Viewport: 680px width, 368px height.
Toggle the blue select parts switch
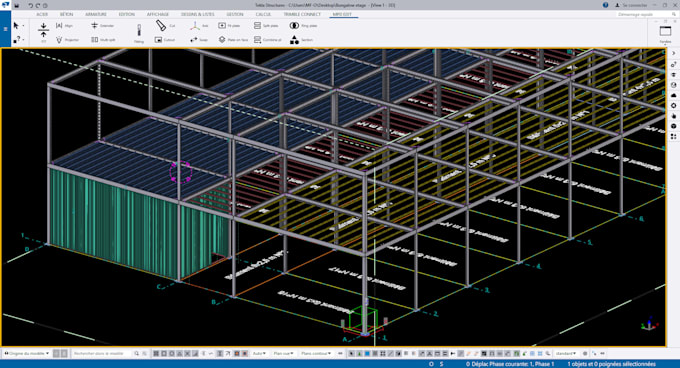tap(367, 354)
